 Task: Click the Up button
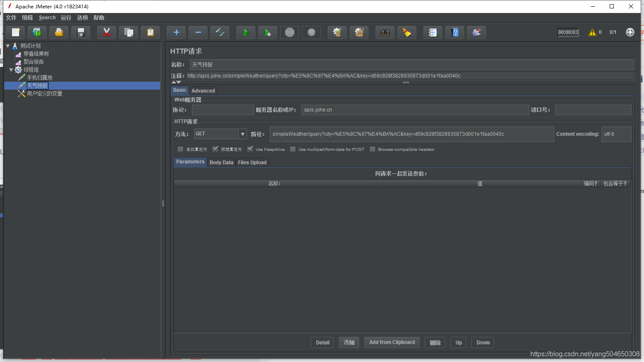point(459,343)
